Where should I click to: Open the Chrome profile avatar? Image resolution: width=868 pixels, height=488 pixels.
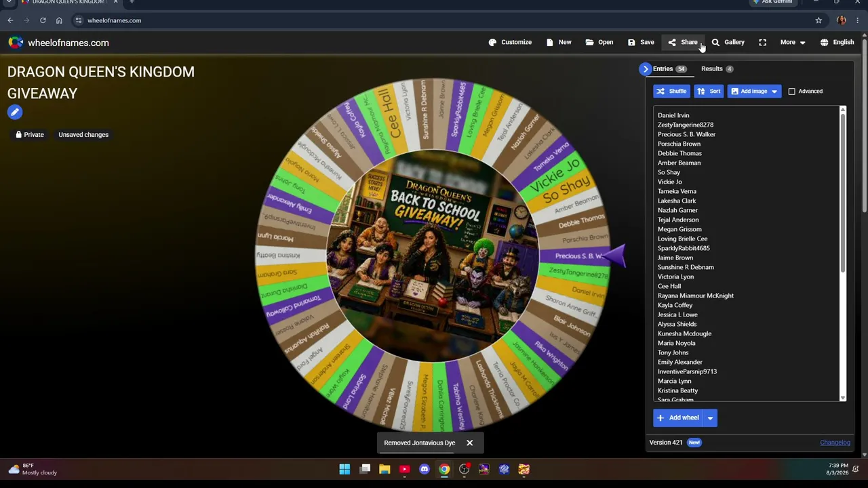[842, 20]
